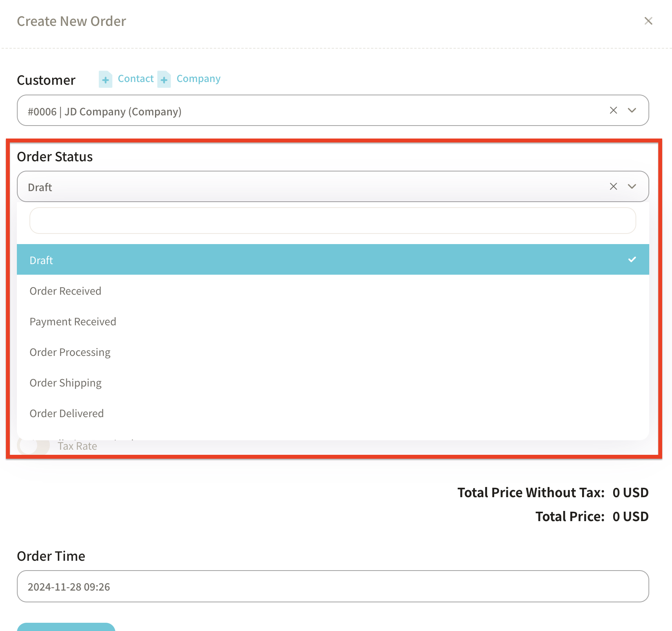Click the add Contact plus icon

[x=105, y=80]
